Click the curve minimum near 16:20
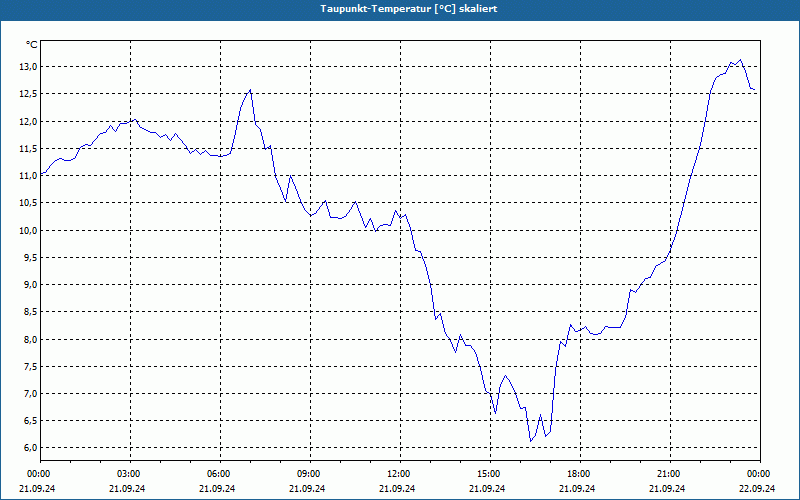Image resolution: width=800 pixels, height=500 pixels. pyautogui.click(x=531, y=441)
